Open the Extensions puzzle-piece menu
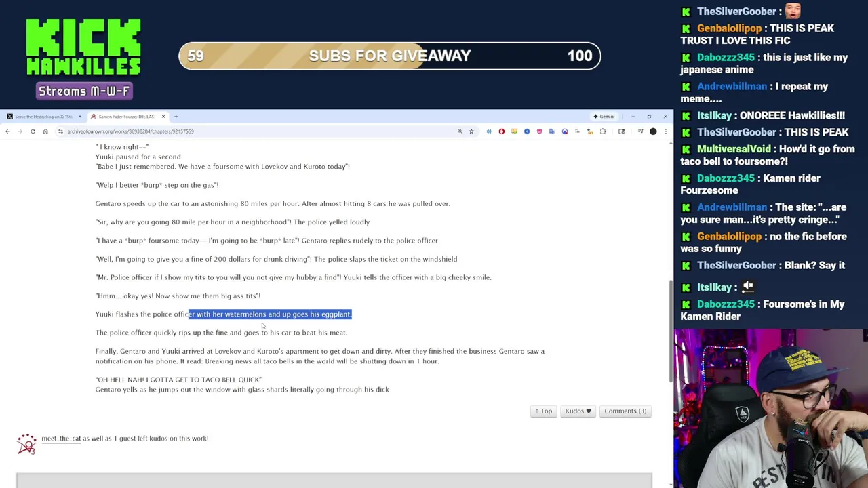 (x=603, y=131)
